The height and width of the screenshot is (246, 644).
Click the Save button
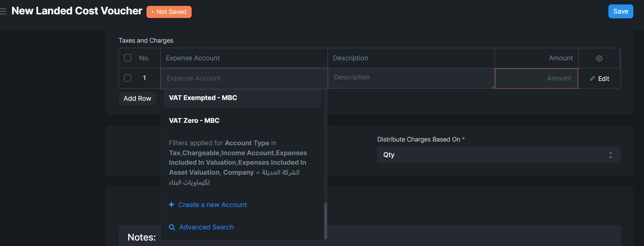tap(621, 11)
